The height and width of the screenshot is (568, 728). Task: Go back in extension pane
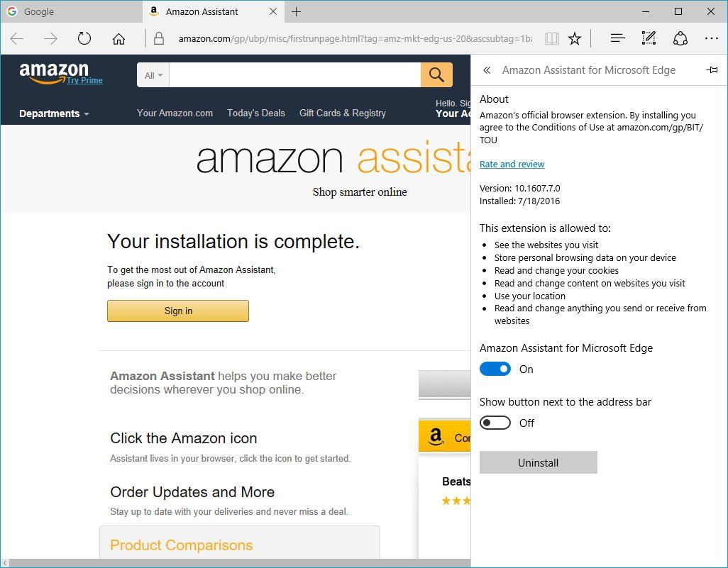click(487, 70)
